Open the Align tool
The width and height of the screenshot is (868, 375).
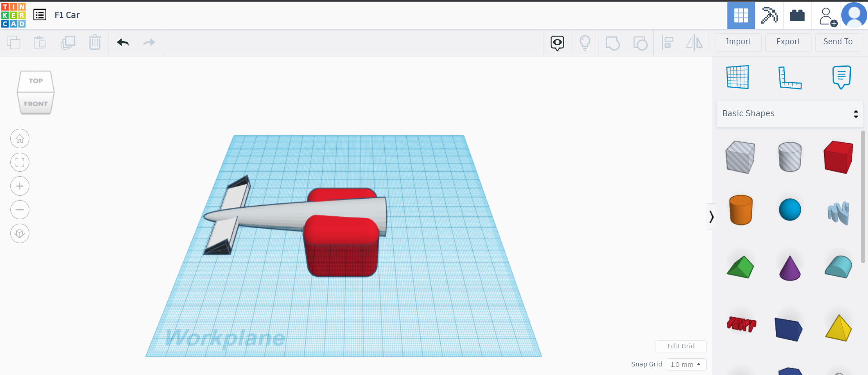668,43
